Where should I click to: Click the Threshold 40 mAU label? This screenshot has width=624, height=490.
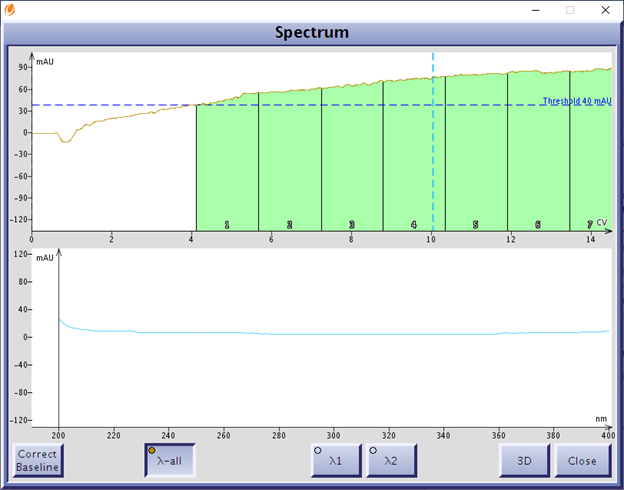click(x=576, y=100)
